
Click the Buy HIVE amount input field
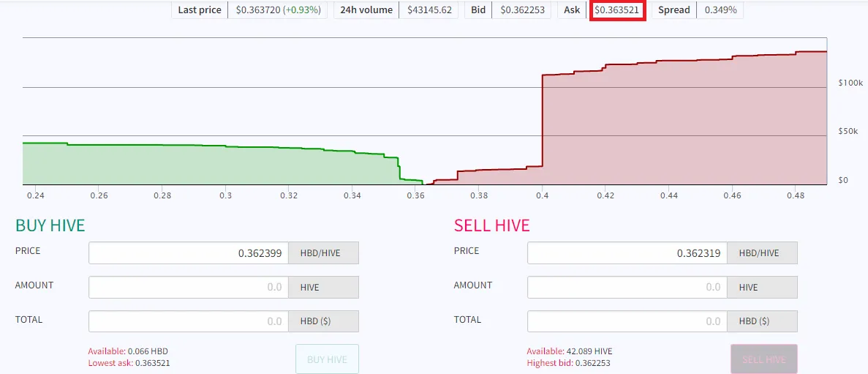point(189,288)
